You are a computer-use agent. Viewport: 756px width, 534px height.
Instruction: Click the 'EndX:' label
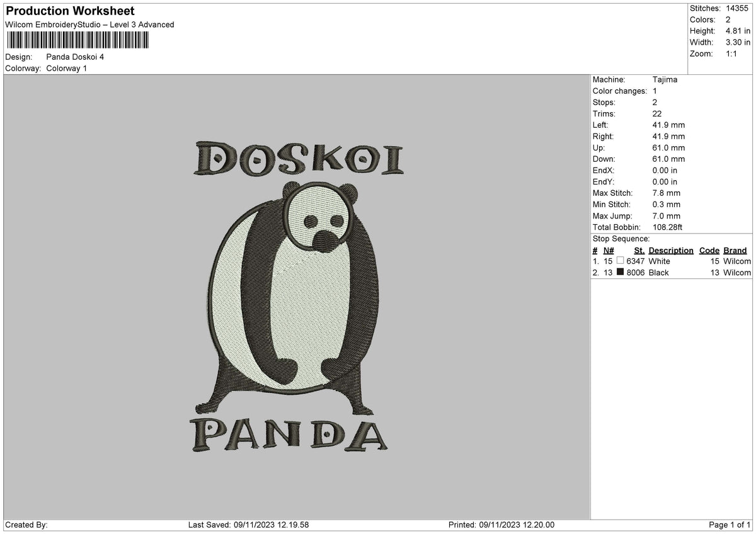(x=604, y=171)
